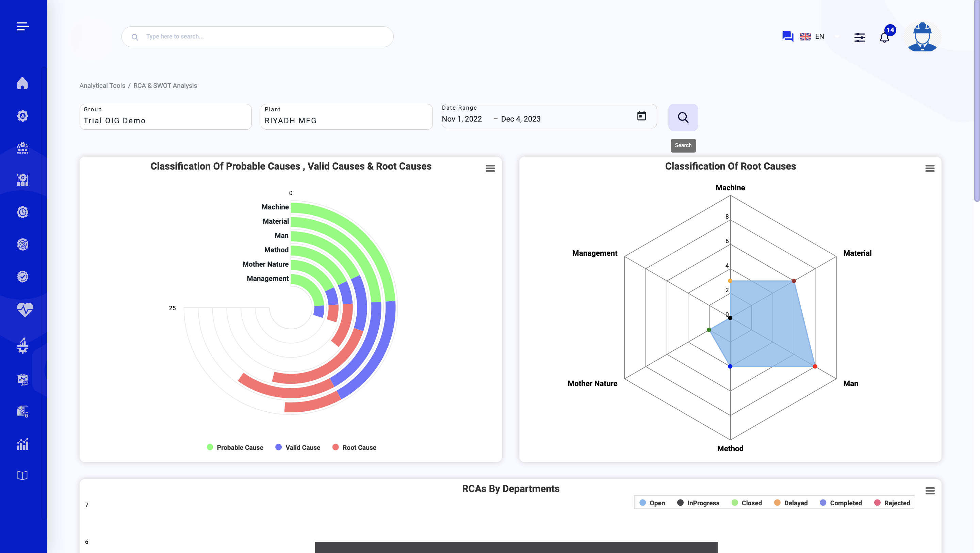Toggle Root Cause legend series

point(354,447)
